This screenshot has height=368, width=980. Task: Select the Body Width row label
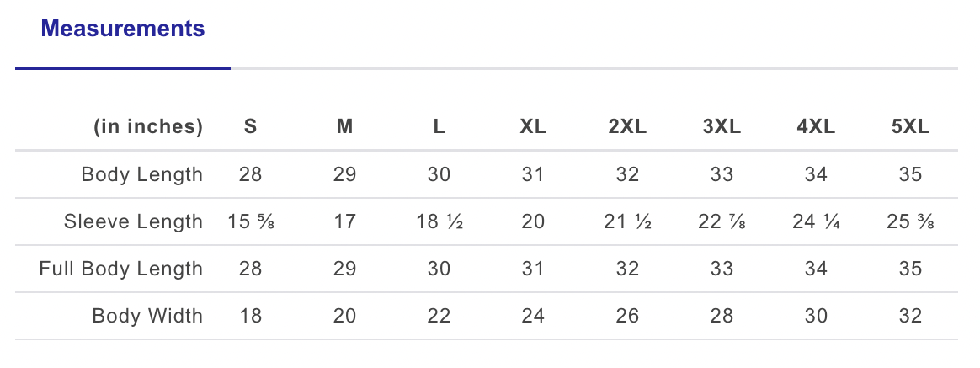tap(147, 317)
